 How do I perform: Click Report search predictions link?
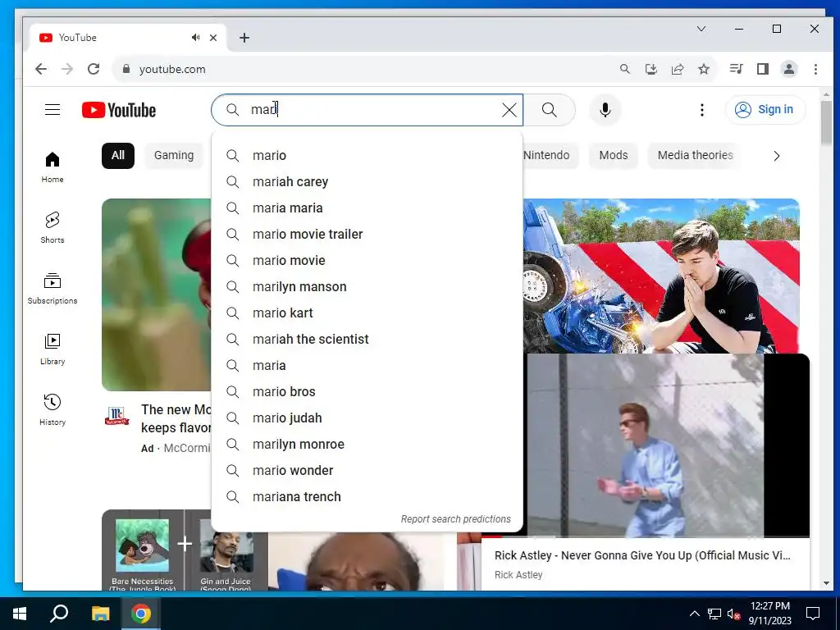click(x=456, y=519)
